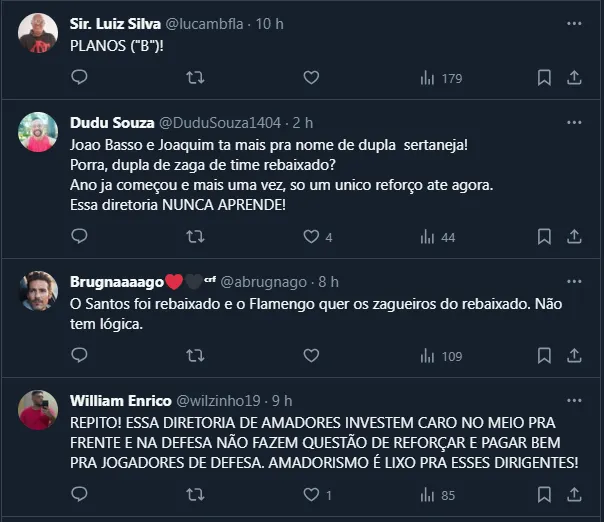Viewport: 604px width, 522px height.
Task: View analytics showing 109 views
Action: (440, 356)
